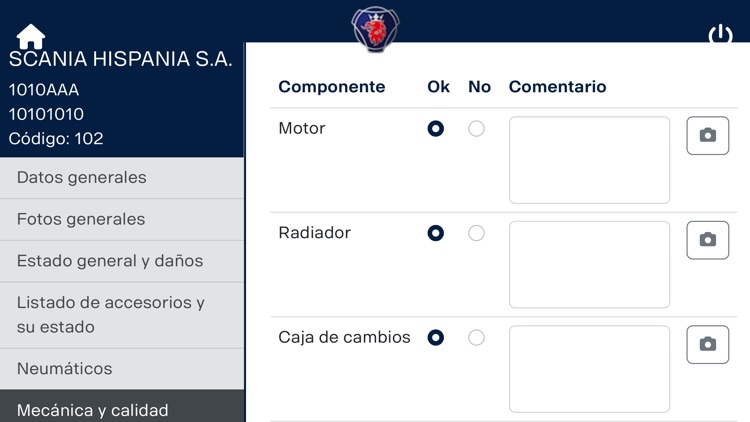Open camera for Caja de cambios
This screenshot has width=750, height=422.
(707, 344)
